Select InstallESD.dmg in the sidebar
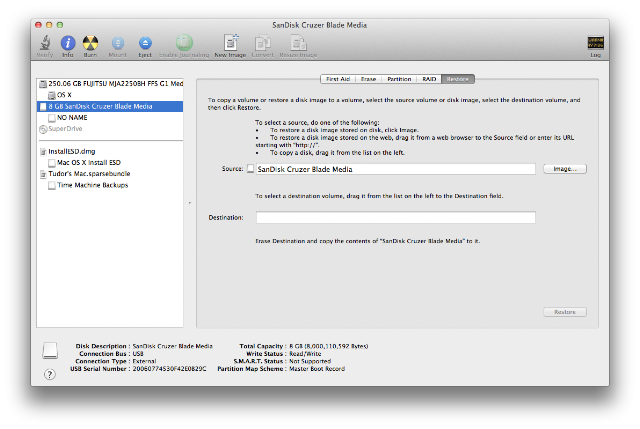 pyautogui.click(x=110, y=151)
